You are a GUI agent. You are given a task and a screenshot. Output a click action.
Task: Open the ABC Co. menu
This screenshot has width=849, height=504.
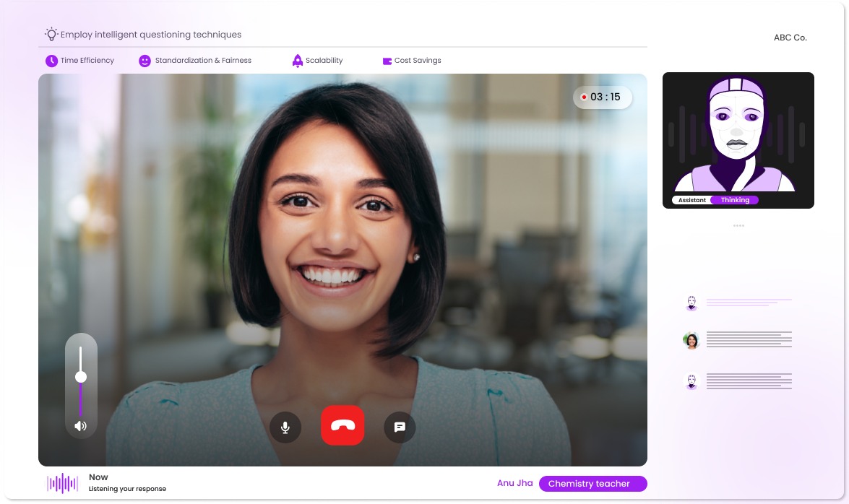coord(790,37)
